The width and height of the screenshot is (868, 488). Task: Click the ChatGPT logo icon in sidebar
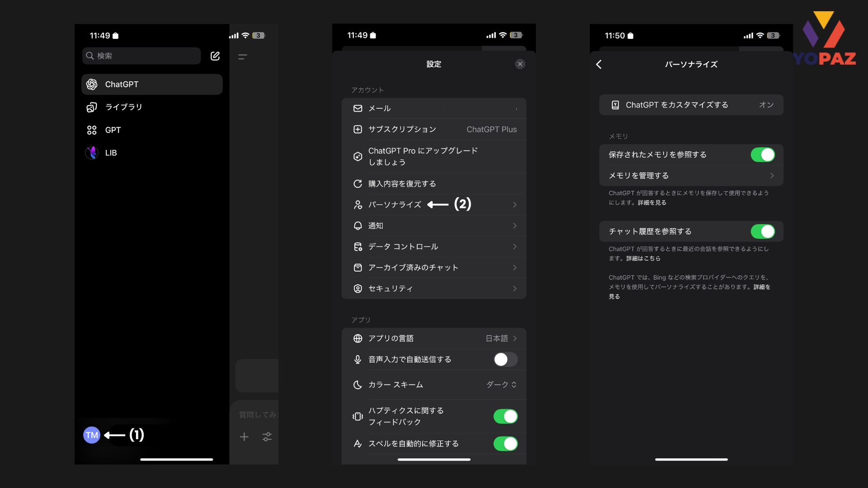click(92, 84)
